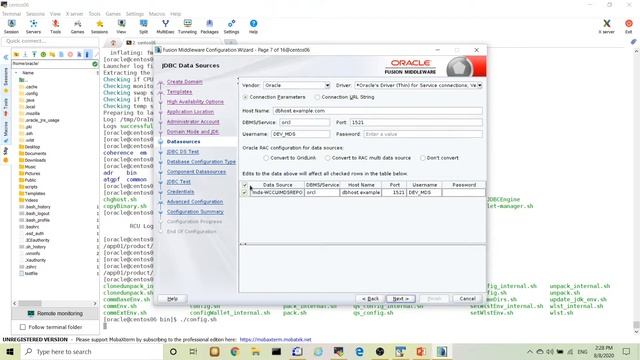This screenshot has height=360, width=640.
Task: Open Windows Start menu
Action: (9, 351)
